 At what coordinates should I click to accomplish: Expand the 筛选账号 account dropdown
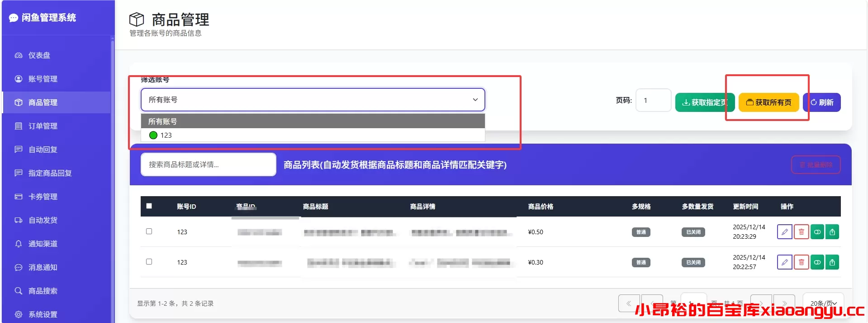tap(313, 100)
